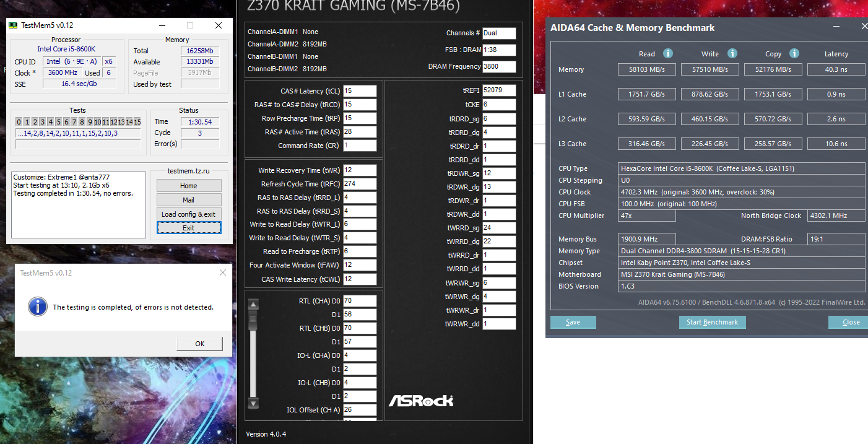This screenshot has width=868, height=444.
Task: Click Memory Latency value 40.3 ns
Action: [x=836, y=69]
